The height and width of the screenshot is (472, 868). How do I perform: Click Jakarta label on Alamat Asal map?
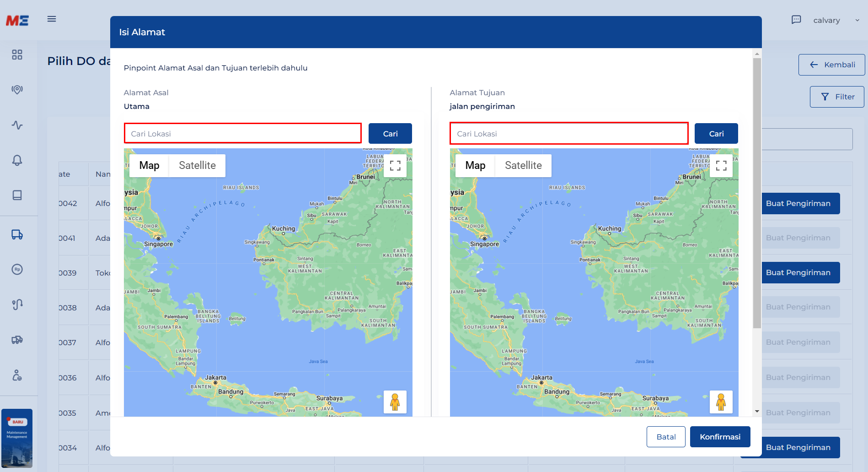pyautogui.click(x=215, y=378)
